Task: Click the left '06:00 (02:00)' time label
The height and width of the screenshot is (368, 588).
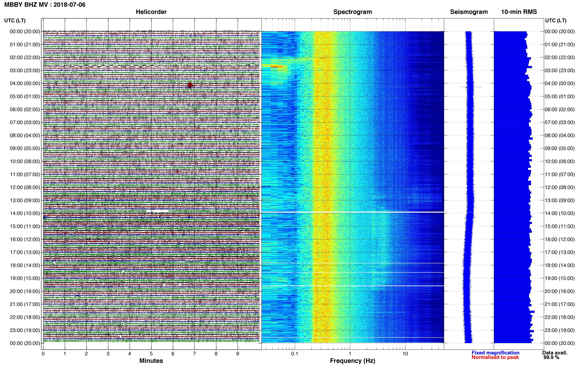Action: (25, 110)
